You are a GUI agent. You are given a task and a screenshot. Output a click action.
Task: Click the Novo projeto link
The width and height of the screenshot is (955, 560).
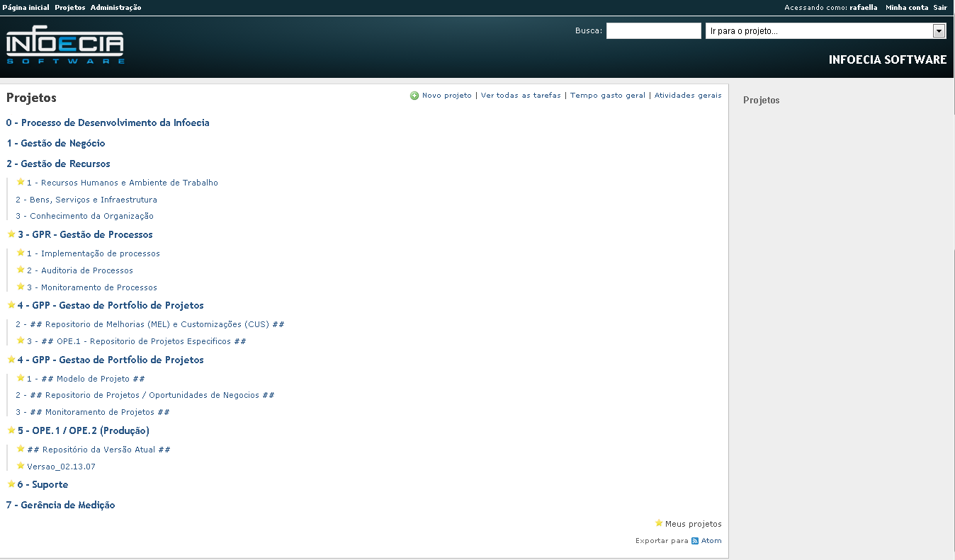pos(447,96)
